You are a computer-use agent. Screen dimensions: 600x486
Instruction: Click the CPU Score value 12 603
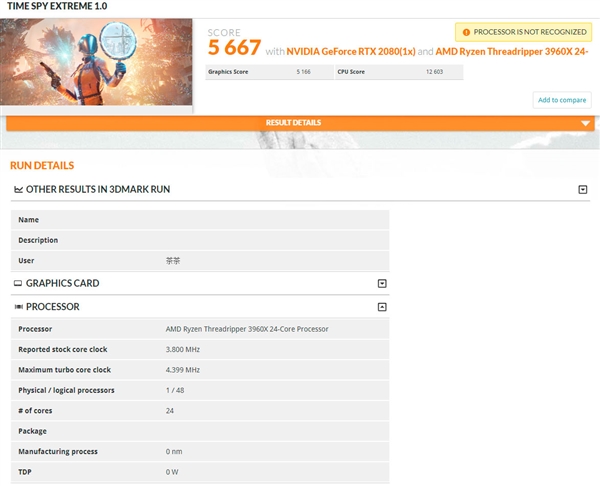[434, 72]
